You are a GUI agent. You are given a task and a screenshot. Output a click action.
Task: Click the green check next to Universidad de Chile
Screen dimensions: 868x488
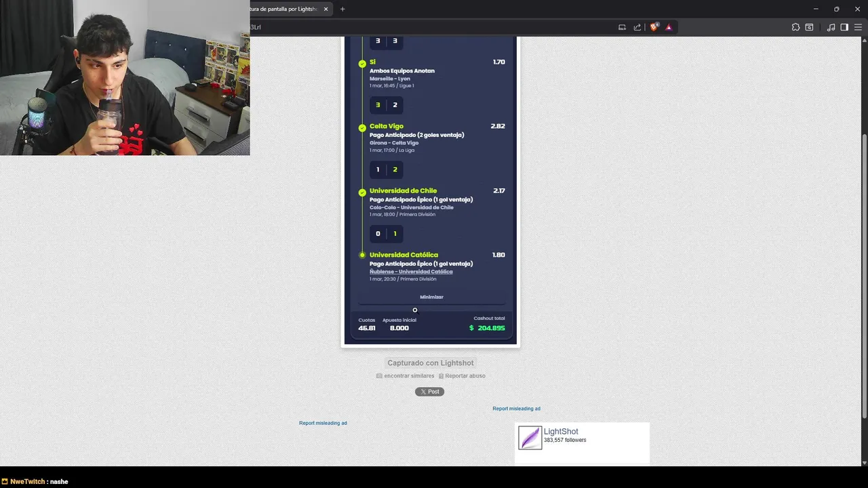362,192
